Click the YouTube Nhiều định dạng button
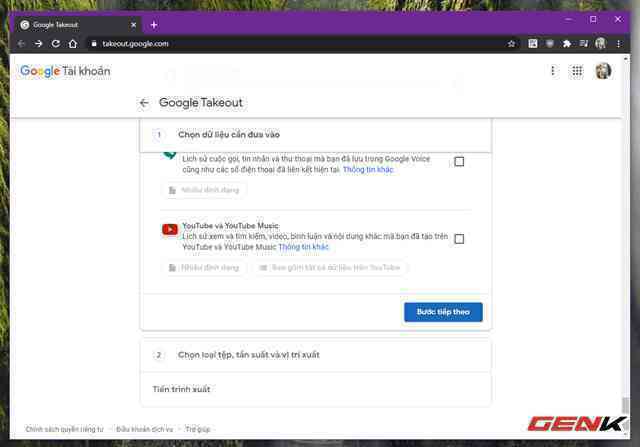640x447 pixels. tap(204, 268)
